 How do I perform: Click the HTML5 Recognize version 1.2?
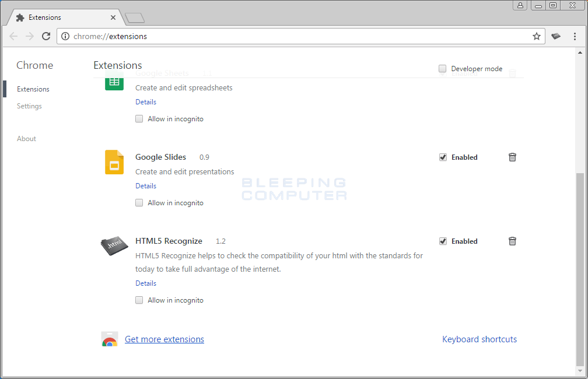tap(220, 241)
